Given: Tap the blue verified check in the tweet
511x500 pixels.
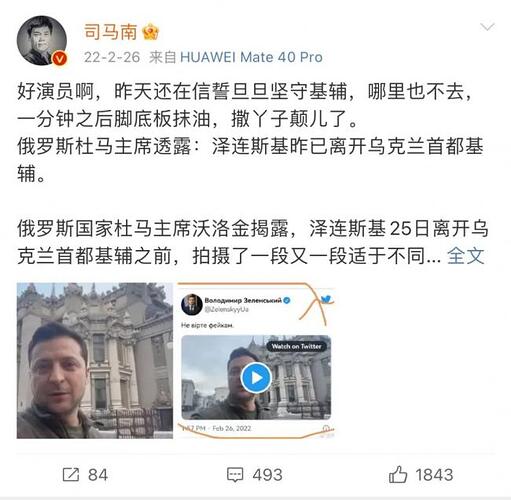Looking at the screenshot, I should 287,300.
